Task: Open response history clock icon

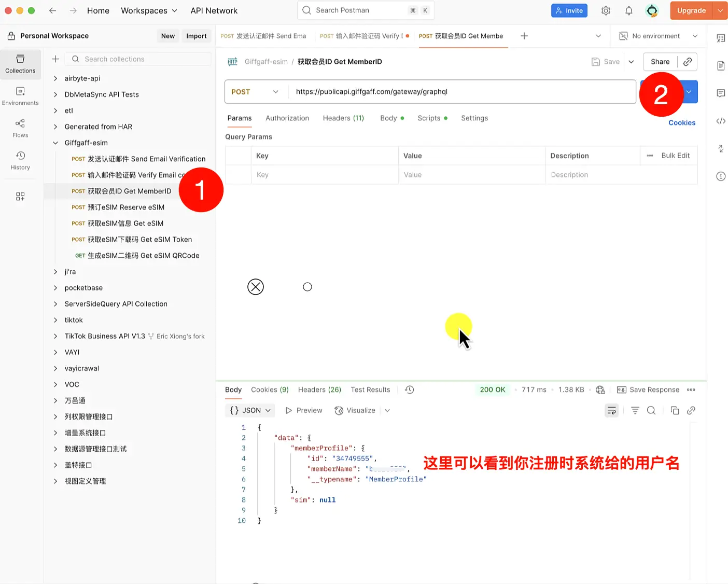Action: point(410,390)
